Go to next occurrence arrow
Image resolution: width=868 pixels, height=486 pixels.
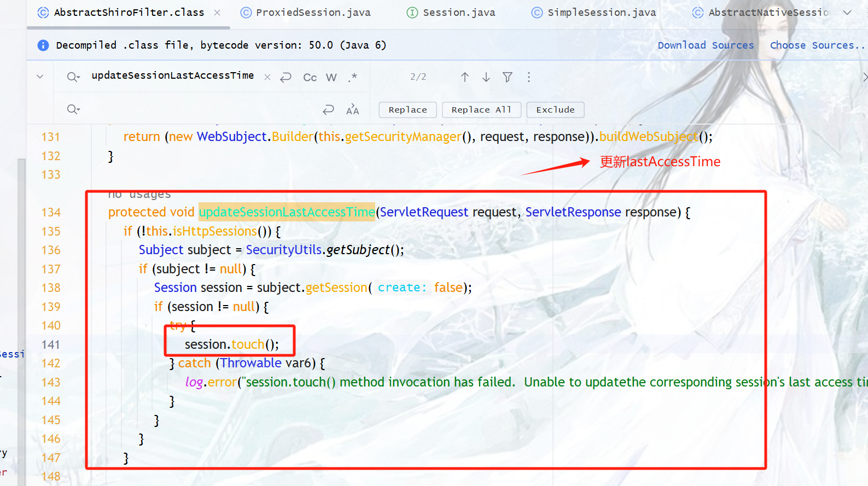click(486, 77)
